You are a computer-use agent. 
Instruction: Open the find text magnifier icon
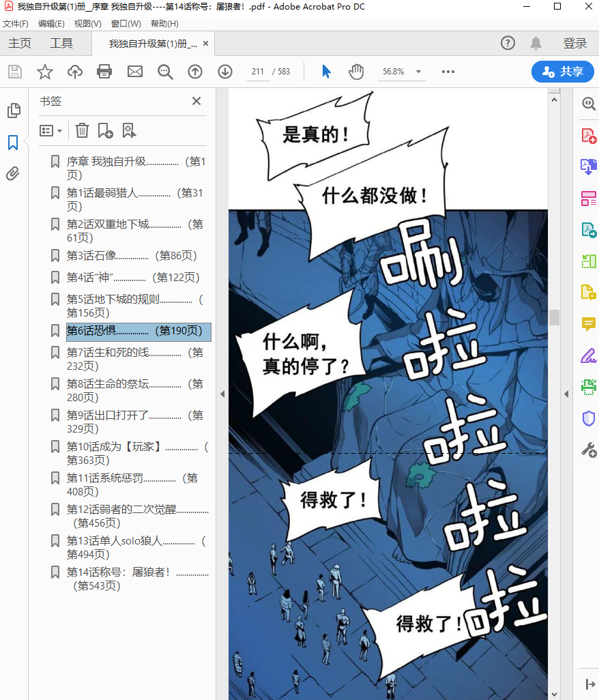[165, 72]
